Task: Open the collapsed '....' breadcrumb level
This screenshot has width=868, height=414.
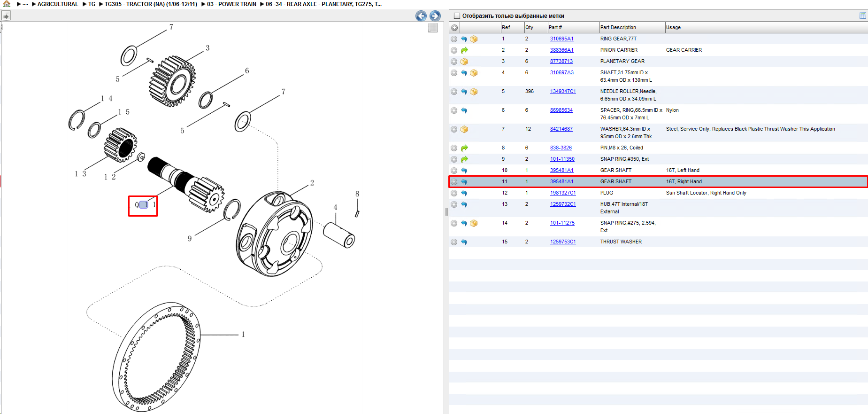Action: [25, 4]
